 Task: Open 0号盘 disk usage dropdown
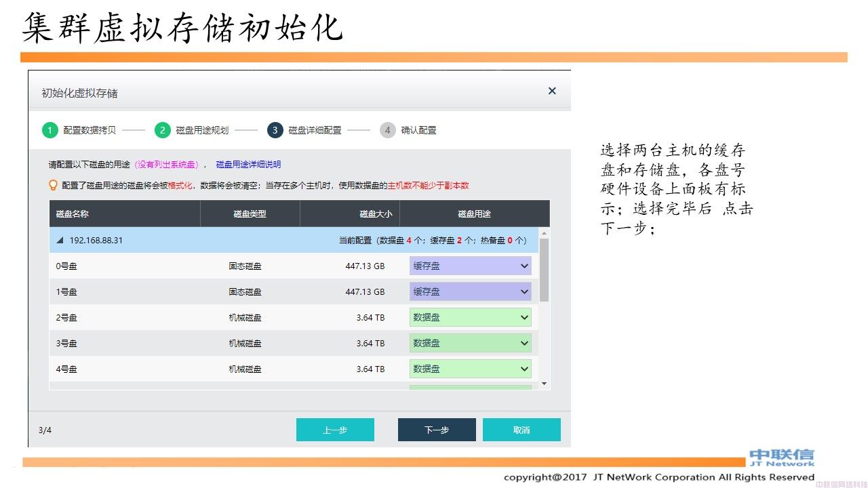[x=471, y=266]
